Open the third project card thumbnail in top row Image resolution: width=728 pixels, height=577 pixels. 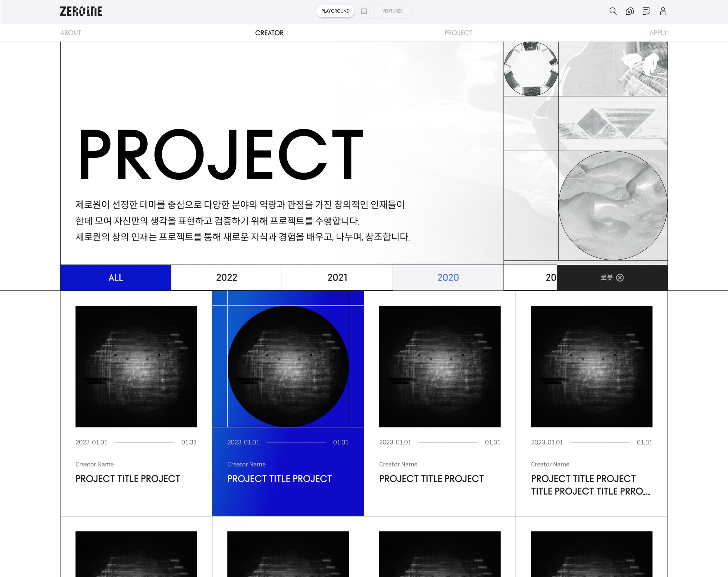(440, 366)
